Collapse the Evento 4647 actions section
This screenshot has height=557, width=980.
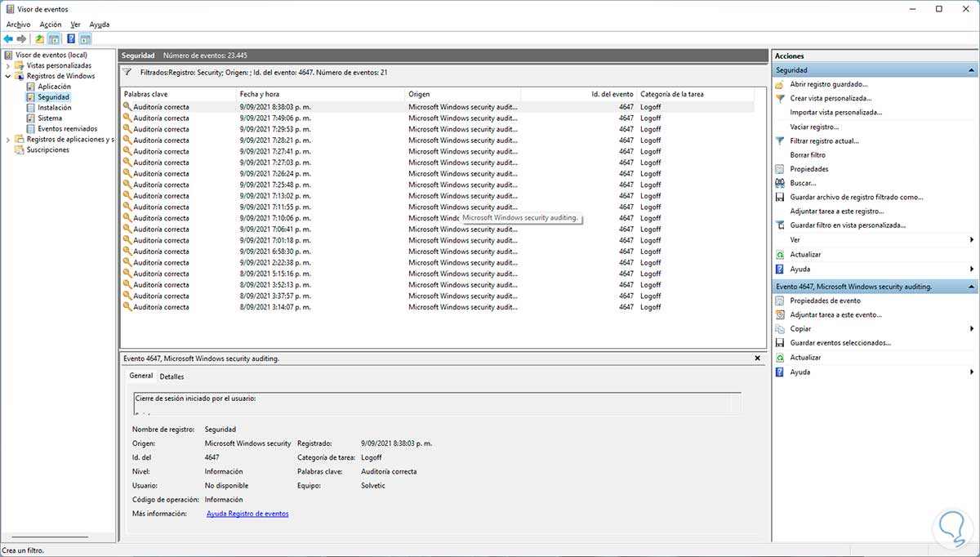coord(971,287)
